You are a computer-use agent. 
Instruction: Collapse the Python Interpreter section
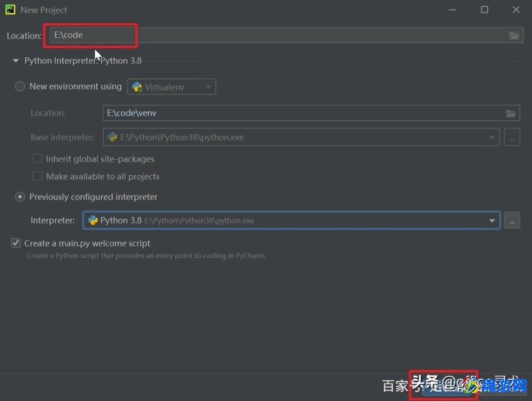click(x=15, y=61)
